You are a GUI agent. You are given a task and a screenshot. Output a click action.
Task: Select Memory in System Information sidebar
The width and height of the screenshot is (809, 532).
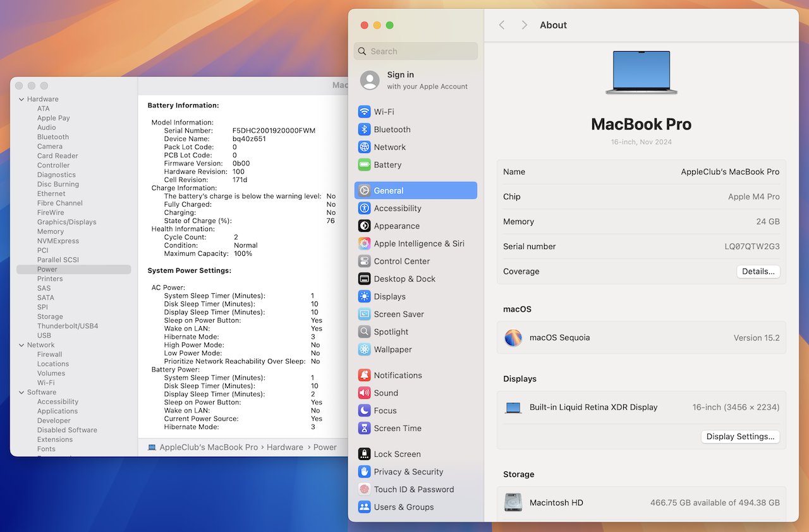click(51, 231)
